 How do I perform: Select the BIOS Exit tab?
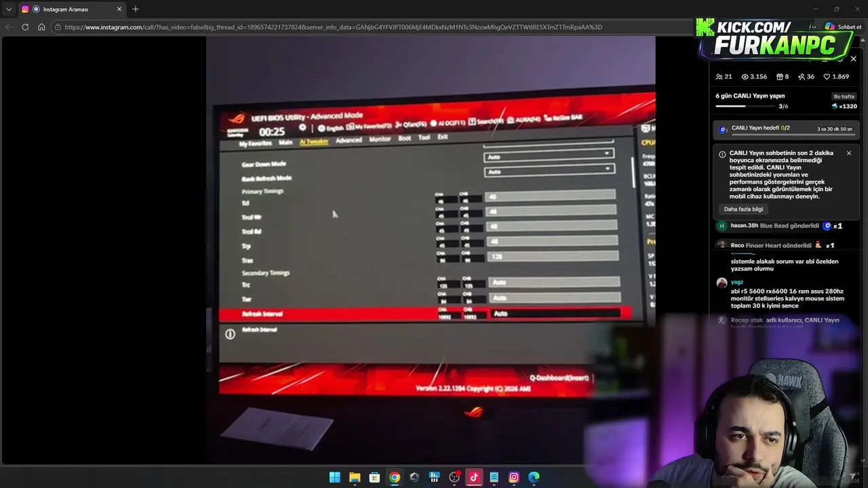coord(443,137)
